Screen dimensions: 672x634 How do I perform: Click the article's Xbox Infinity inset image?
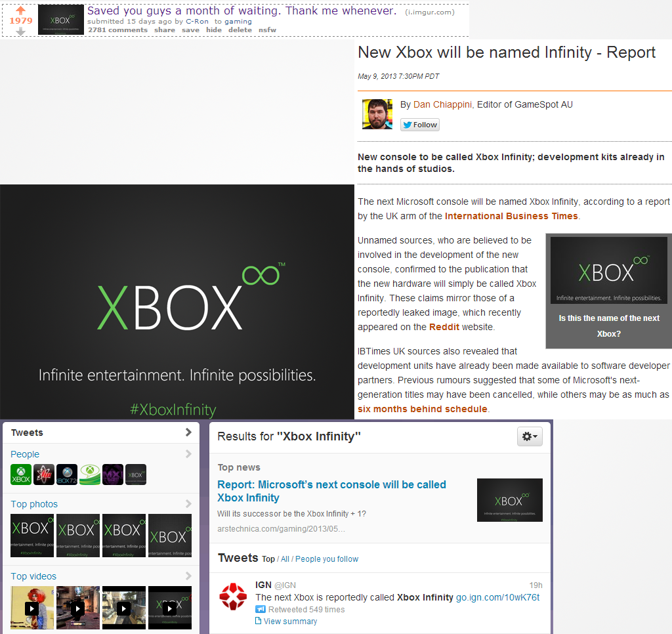pyautogui.click(x=608, y=270)
